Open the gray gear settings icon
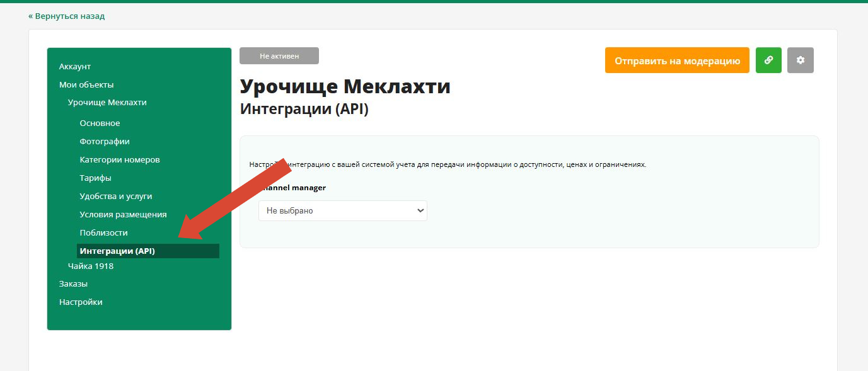This screenshot has width=868, height=371. 801,60
